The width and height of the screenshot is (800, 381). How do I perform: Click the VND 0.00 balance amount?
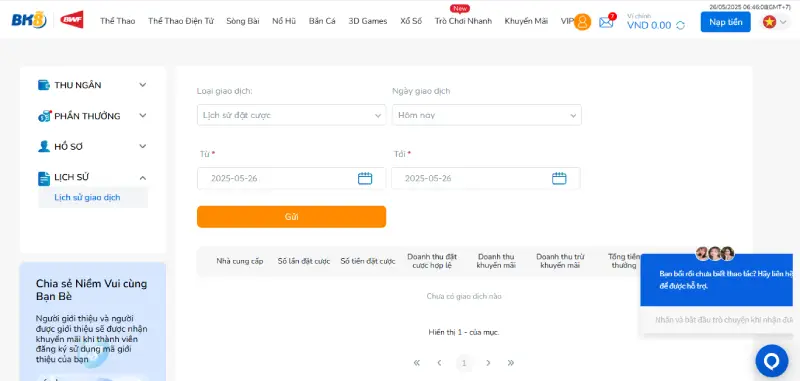click(649, 26)
